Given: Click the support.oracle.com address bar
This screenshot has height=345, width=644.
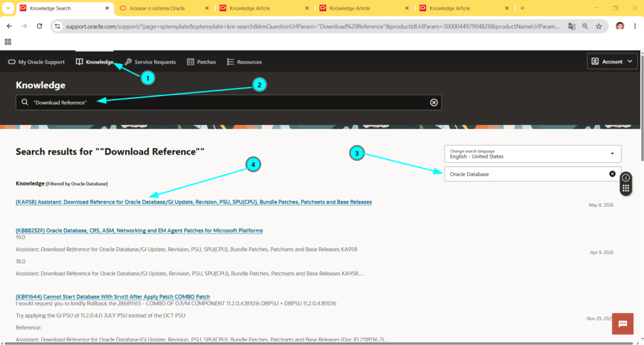Looking at the screenshot, I should tap(312, 26).
